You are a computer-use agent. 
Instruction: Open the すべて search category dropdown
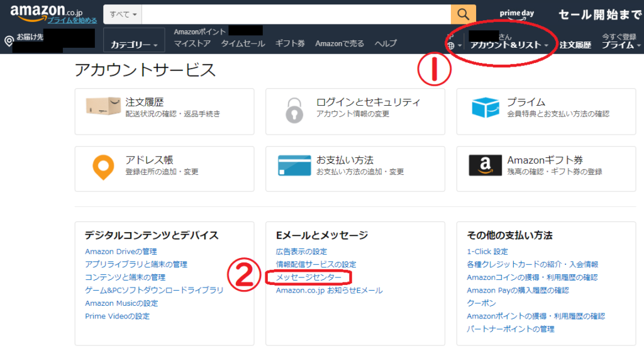123,14
